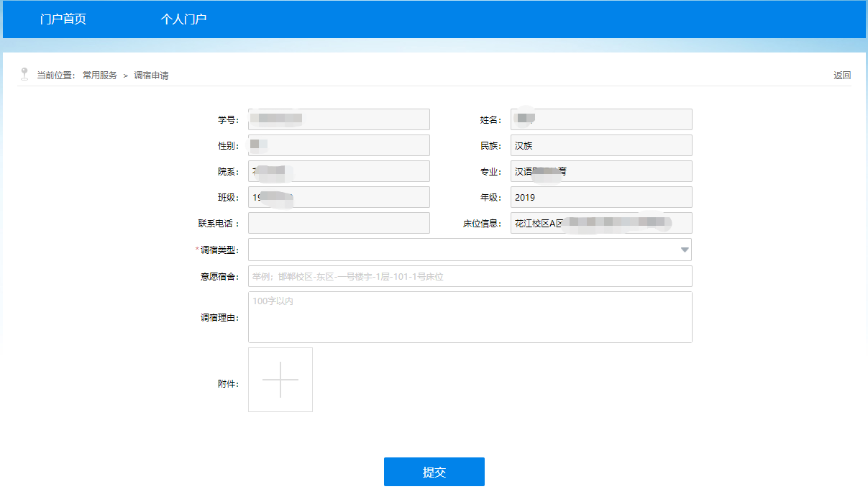The height and width of the screenshot is (502, 868).
Task: Click 常用服务 in the breadcrumb
Action: click(100, 76)
